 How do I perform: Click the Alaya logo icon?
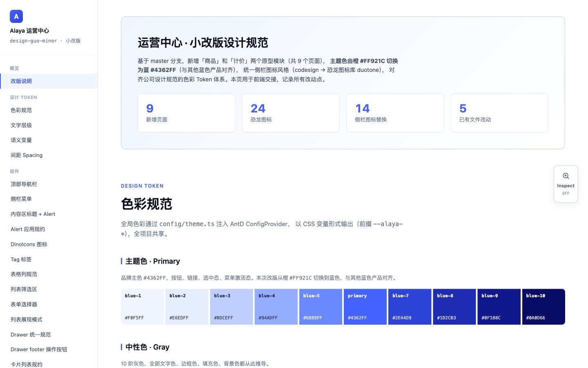pyautogui.click(x=16, y=16)
